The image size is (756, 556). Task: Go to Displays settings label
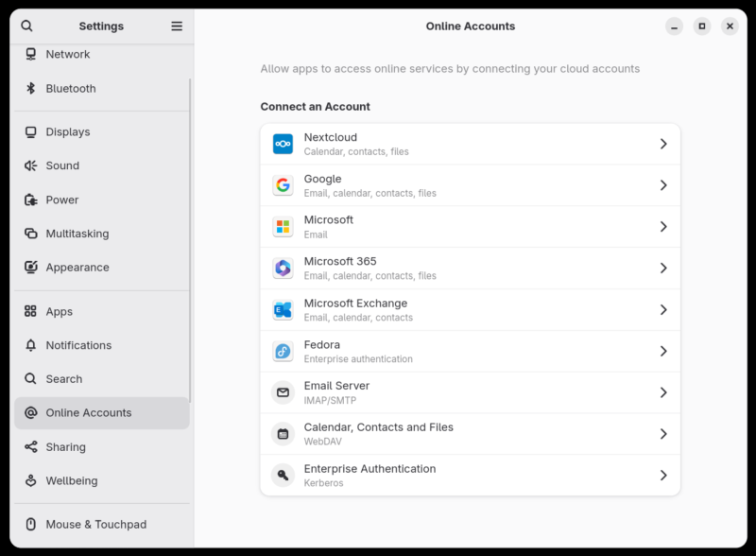(68, 131)
